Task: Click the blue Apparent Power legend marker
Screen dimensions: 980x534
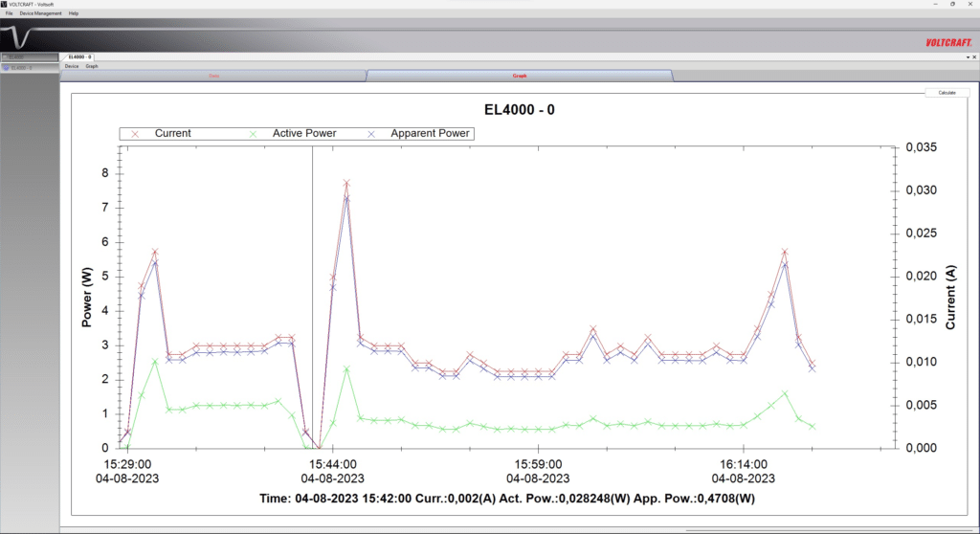Action: pyautogui.click(x=370, y=134)
